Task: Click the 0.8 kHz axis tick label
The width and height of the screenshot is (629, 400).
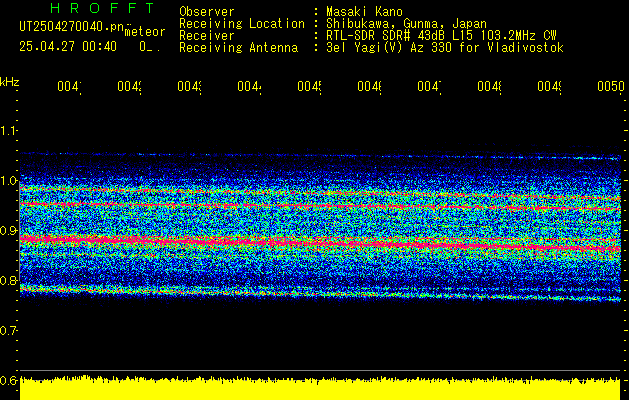Action: [x=8, y=280]
